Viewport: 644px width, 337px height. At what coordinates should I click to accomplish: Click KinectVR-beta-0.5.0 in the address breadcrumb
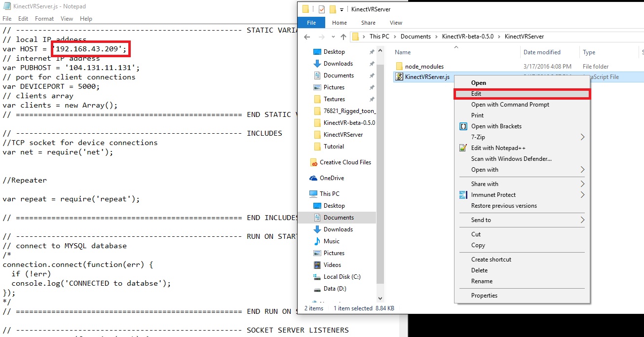[x=471, y=37]
